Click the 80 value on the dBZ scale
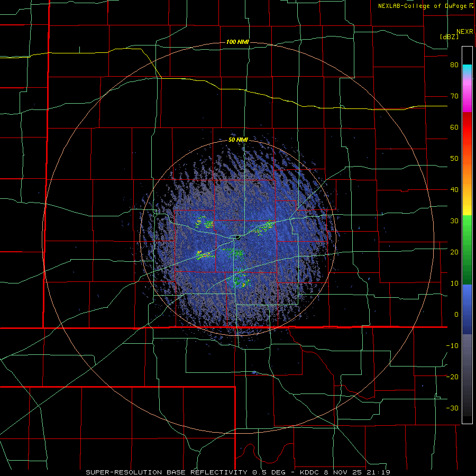The width and height of the screenshot is (476, 476). tap(454, 65)
